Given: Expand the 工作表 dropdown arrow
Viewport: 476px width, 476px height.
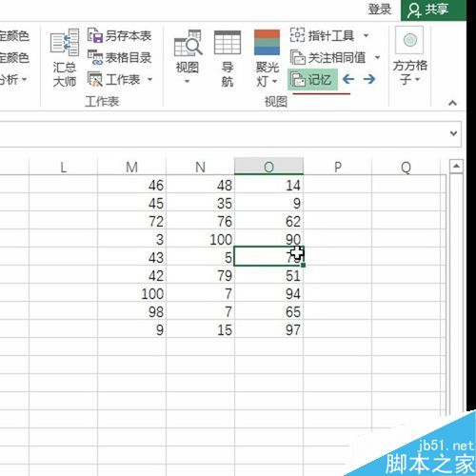Looking at the screenshot, I should point(149,79).
